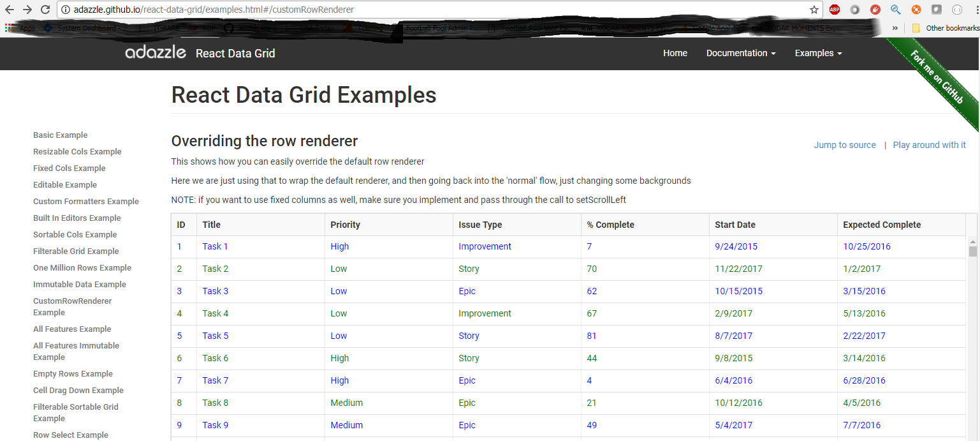Click inside the address bar

point(255,10)
